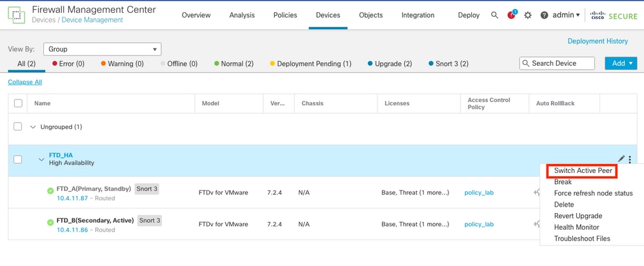644x266 pixels.
Task: Open the 10.4.11.87 address link
Action: pos(72,198)
